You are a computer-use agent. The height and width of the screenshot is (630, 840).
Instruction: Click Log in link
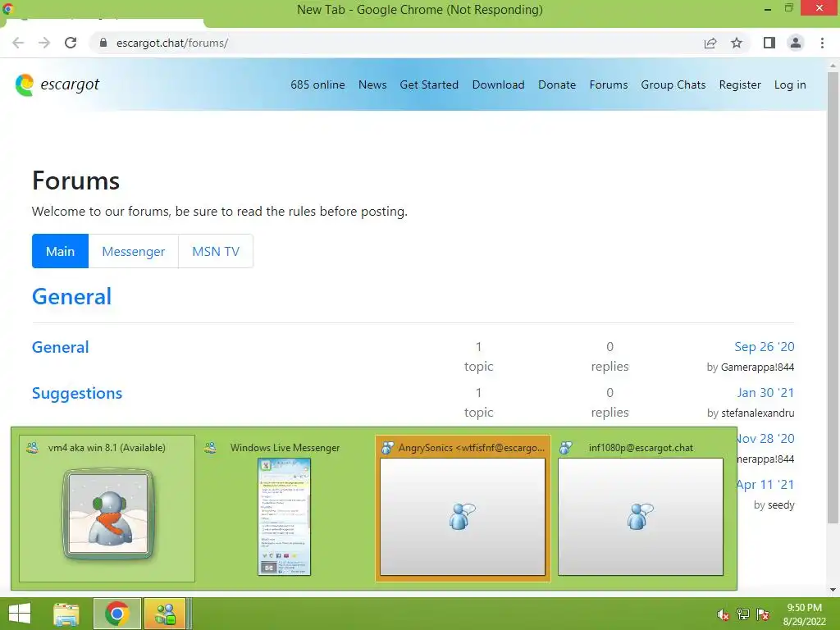click(x=790, y=84)
